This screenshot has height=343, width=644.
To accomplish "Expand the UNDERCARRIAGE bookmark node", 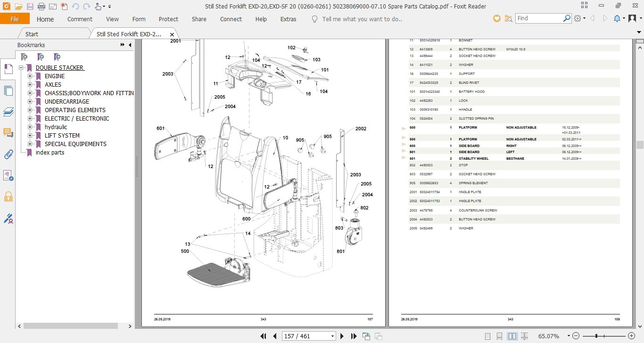I will (x=30, y=102).
